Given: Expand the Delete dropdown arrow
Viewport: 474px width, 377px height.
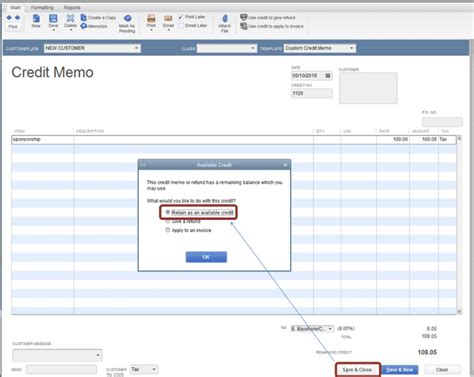Looking at the screenshot, I should pyautogui.click(x=71, y=30).
